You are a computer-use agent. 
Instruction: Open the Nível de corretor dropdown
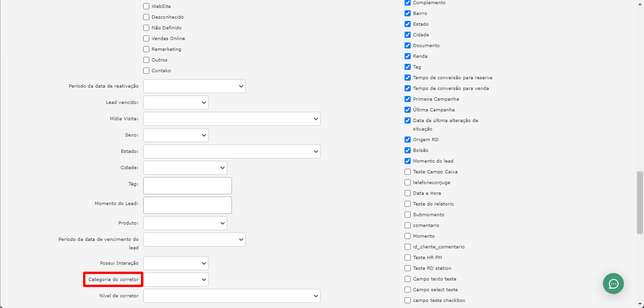(x=232, y=296)
